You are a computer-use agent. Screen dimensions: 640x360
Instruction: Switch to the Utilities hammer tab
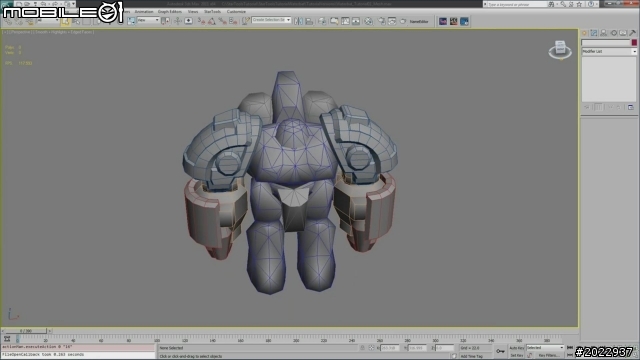click(x=632, y=33)
